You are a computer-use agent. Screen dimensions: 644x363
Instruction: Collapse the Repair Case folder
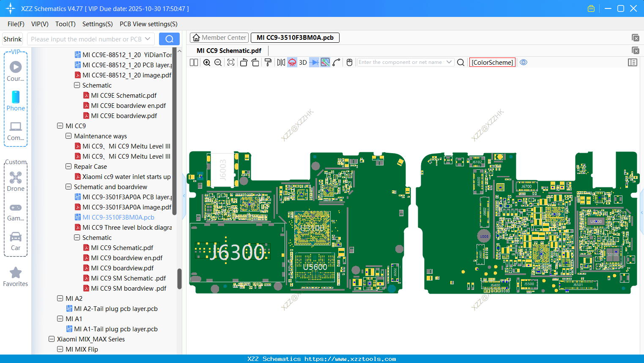click(x=69, y=166)
